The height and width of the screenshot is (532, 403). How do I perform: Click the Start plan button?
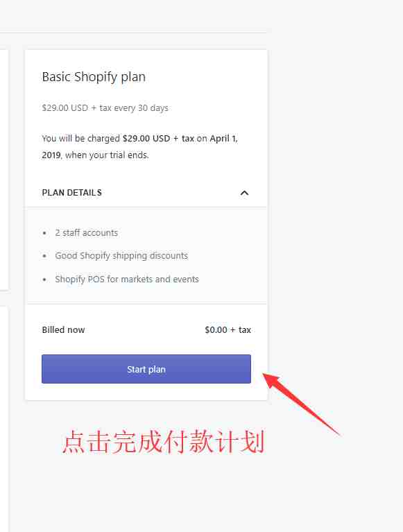pyautogui.click(x=146, y=369)
